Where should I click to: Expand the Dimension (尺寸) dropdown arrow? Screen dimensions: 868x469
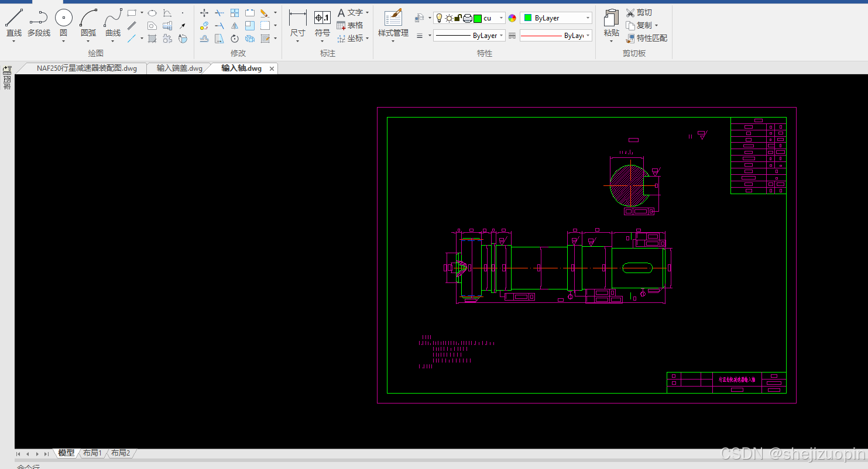click(298, 42)
